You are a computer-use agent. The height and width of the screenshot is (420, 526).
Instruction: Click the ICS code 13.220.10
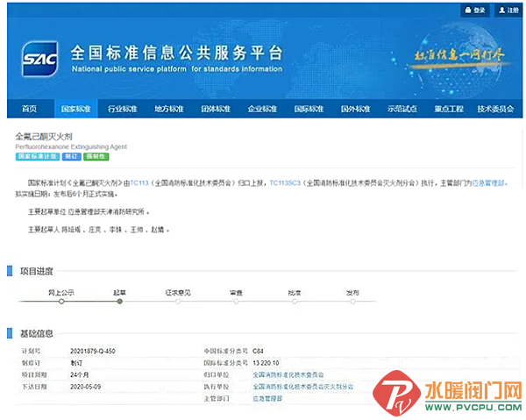[266, 363]
